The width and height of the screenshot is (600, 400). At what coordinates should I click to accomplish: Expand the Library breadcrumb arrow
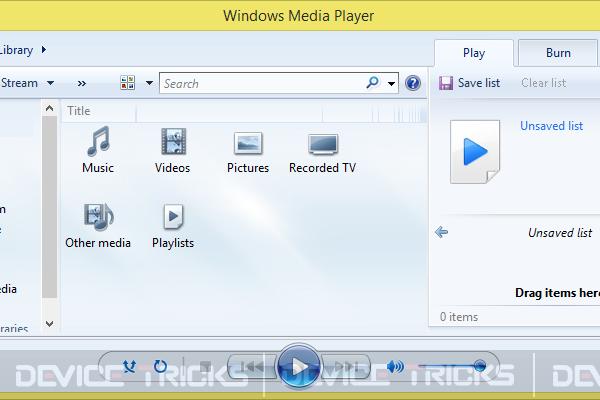pos(44,50)
